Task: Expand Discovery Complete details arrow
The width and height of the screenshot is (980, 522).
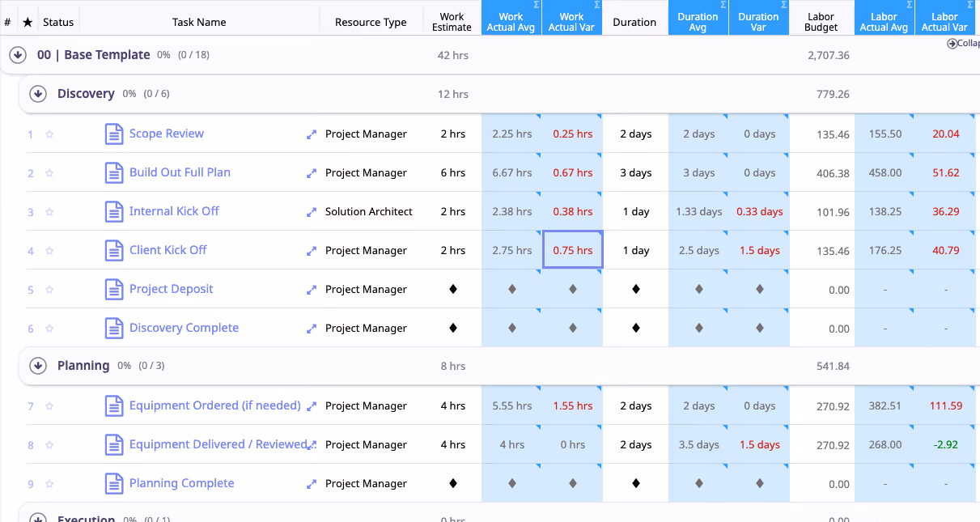Action: pyautogui.click(x=311, y=329)
